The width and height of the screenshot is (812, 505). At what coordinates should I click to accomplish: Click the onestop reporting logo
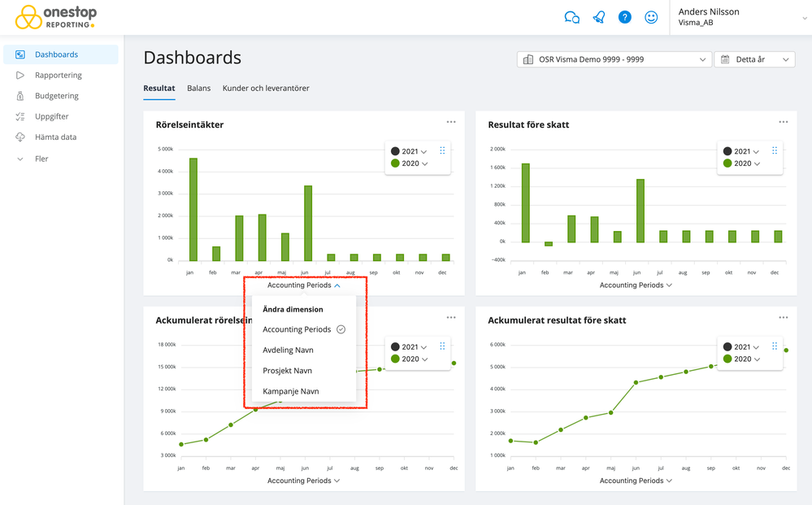[56, 17]
